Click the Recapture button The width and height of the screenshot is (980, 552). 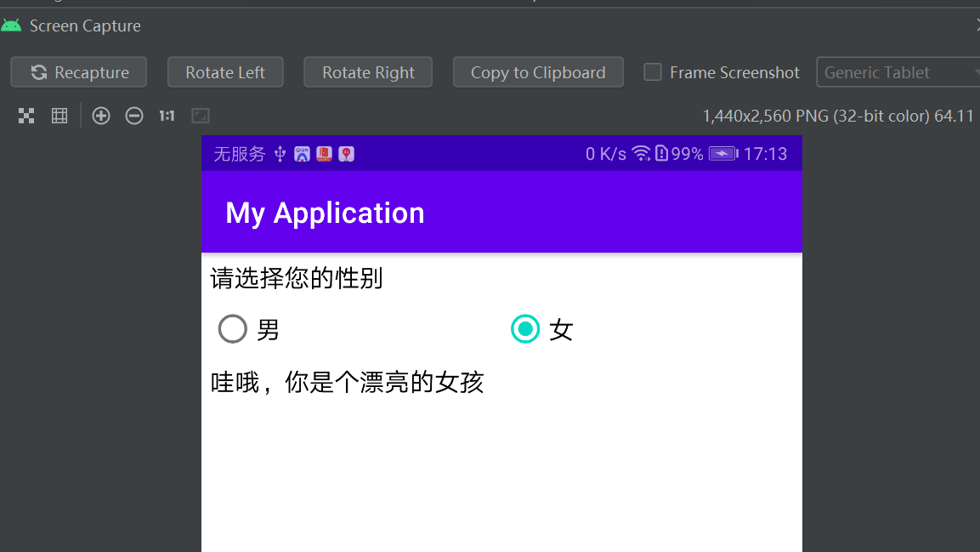(x=79, y=72)
